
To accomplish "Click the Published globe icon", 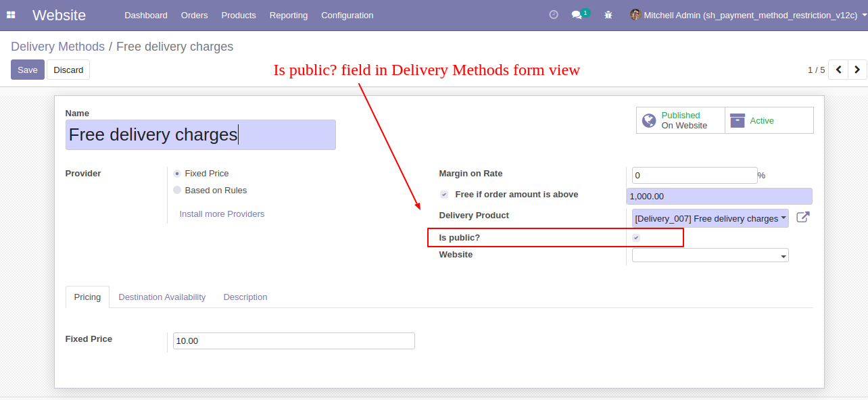I will click(x=649, y=120).
